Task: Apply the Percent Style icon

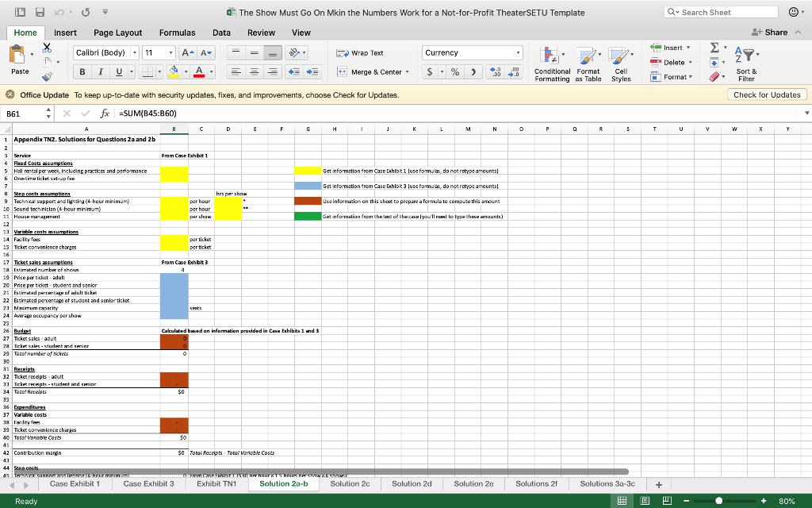Action: [454, 71]
